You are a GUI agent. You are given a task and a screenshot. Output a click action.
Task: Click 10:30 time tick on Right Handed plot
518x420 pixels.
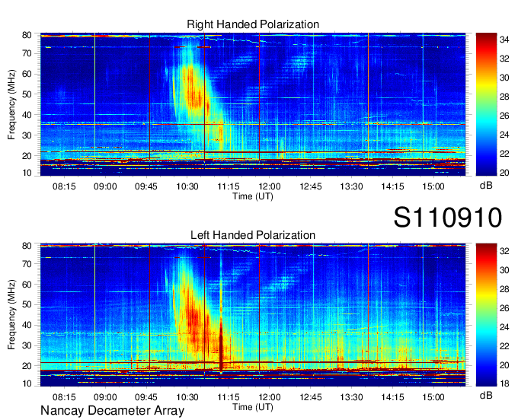(x=187, y=186)
